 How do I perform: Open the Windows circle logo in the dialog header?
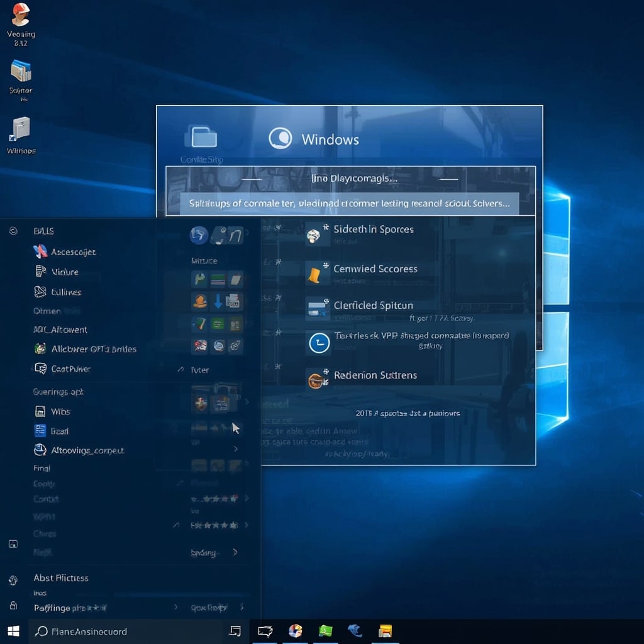tap(281, 138)
